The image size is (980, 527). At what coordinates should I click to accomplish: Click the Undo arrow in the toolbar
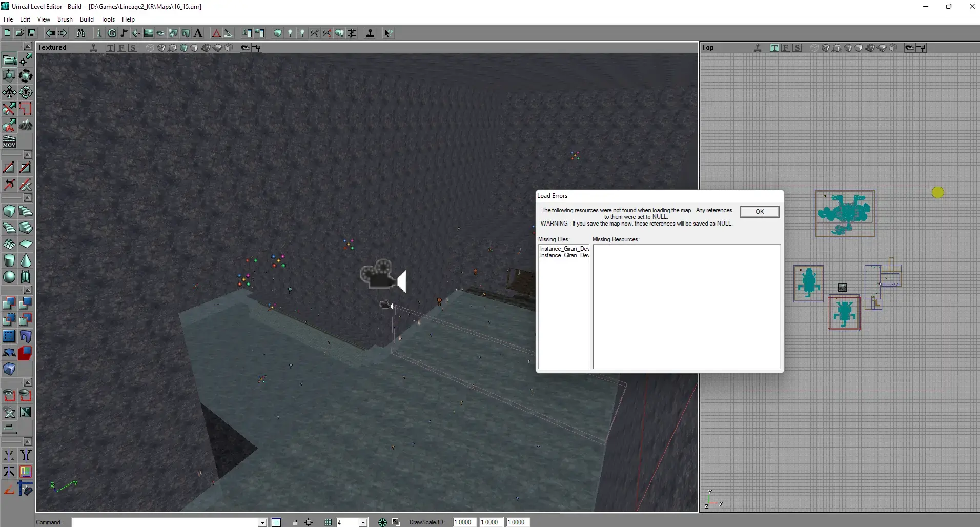50,33
